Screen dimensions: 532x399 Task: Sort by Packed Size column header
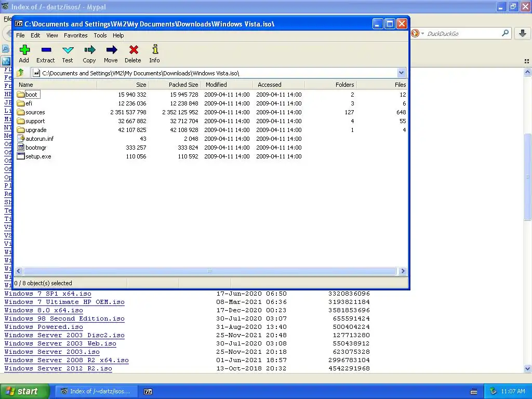pos(175,85)
